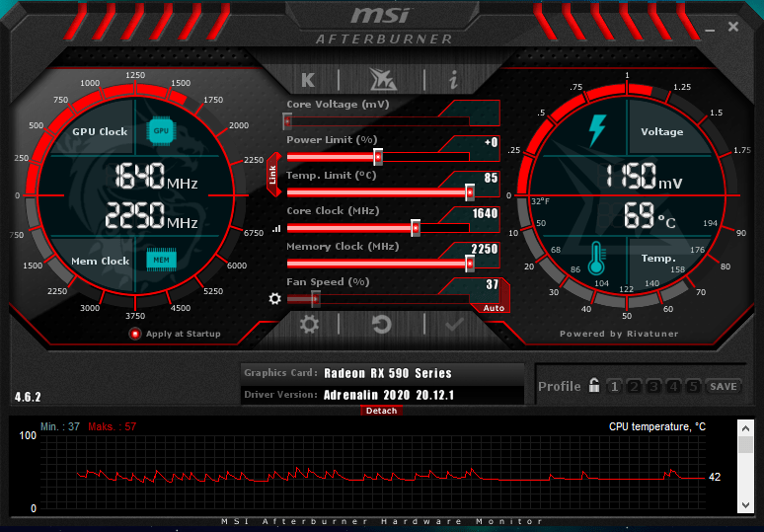764x532 pixels.
Task: Click the Memory Clock slider handle
Action: click(470, 264)
